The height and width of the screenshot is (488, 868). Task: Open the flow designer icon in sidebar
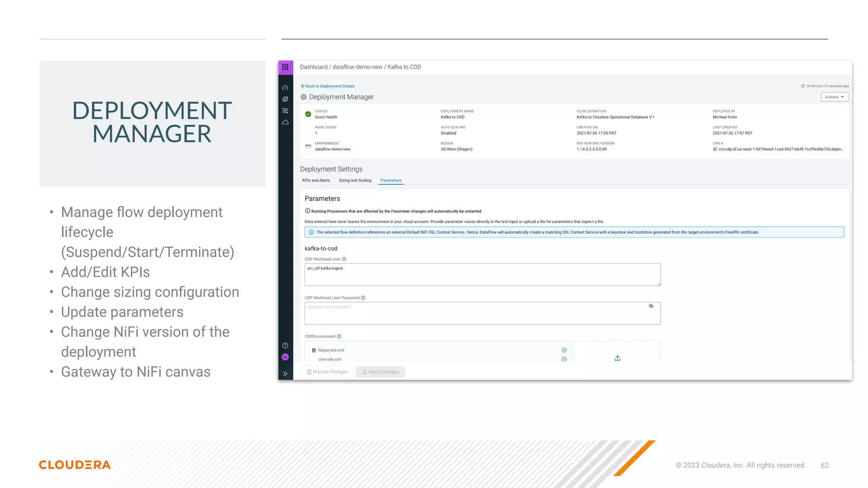(285, 111)
